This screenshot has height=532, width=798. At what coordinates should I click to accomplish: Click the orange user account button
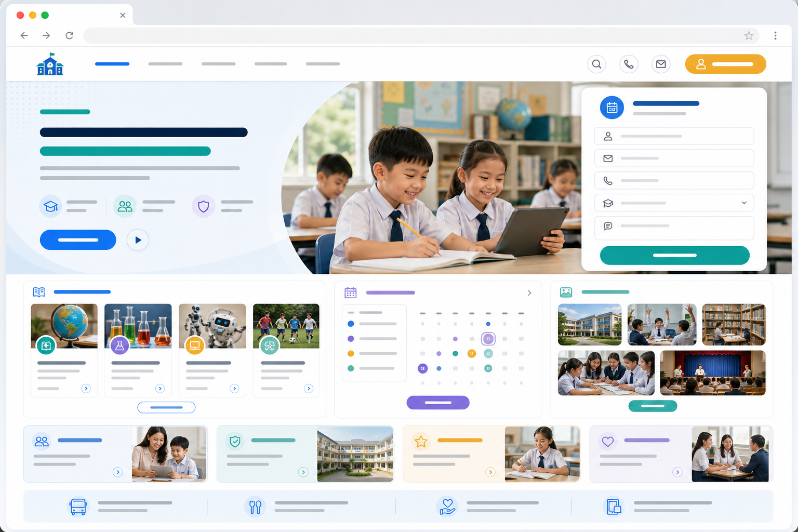725,64
